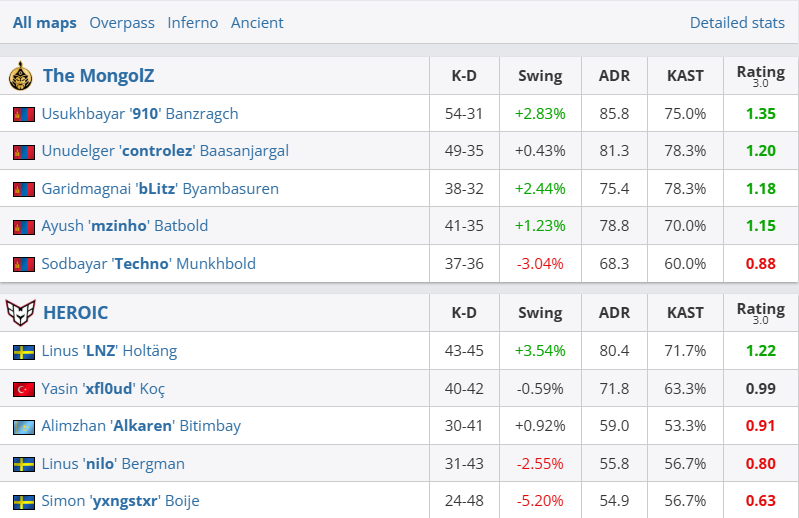Open The MongolZ team page link
Screen dimensions: 799x518
(98, 76)
